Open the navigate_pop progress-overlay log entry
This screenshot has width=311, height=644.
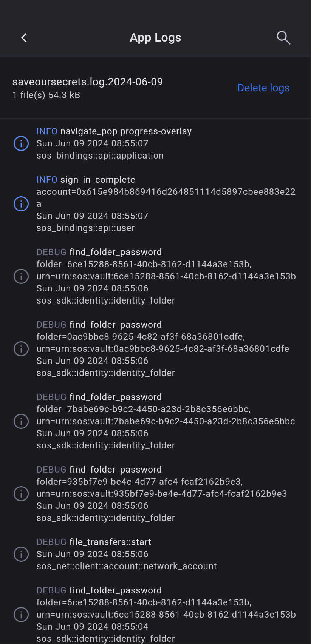tap(114, 131)
